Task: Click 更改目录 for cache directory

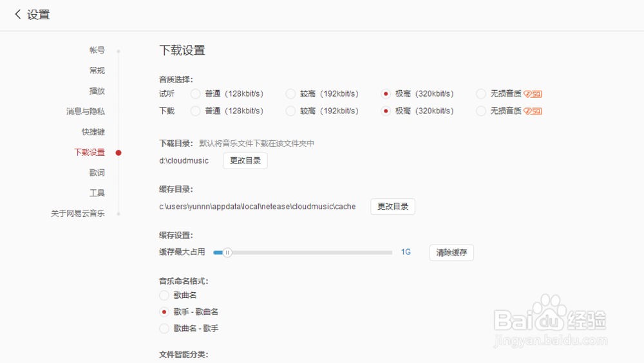Action: point(393,207)
